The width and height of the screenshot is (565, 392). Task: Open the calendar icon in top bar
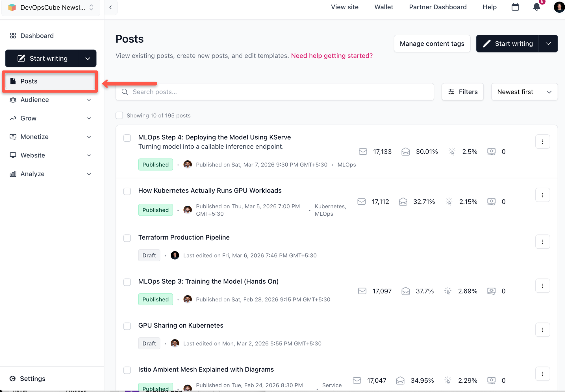pyautogui.click(x=515, y=7)
